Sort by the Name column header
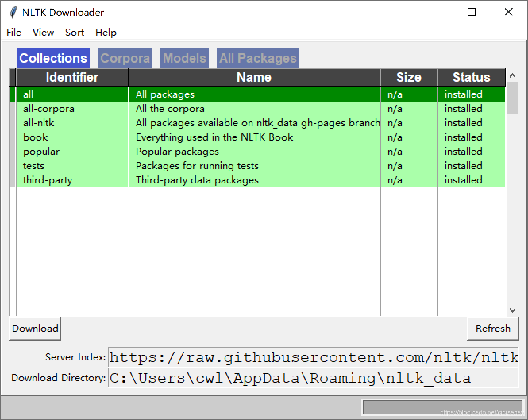 pyautogui.click(x=254, y=77)
